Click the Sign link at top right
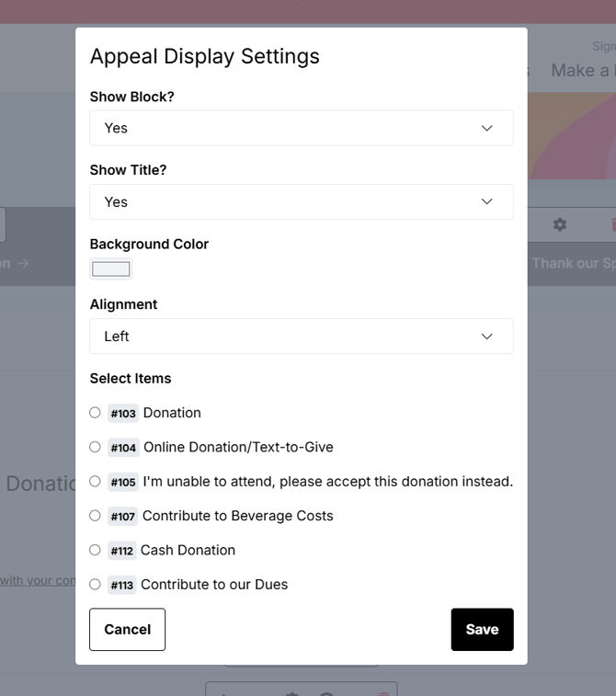The width and height of the screenshot is (616, 696). click(604, 46)
